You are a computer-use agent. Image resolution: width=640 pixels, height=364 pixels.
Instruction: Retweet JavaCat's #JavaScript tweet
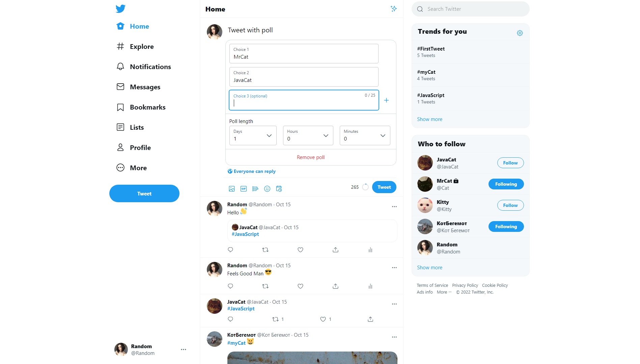point(276,319)
